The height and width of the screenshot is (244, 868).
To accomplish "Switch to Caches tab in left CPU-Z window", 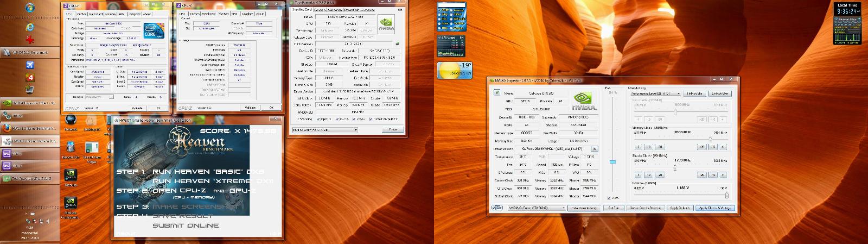I will click(x=82, y=14).
